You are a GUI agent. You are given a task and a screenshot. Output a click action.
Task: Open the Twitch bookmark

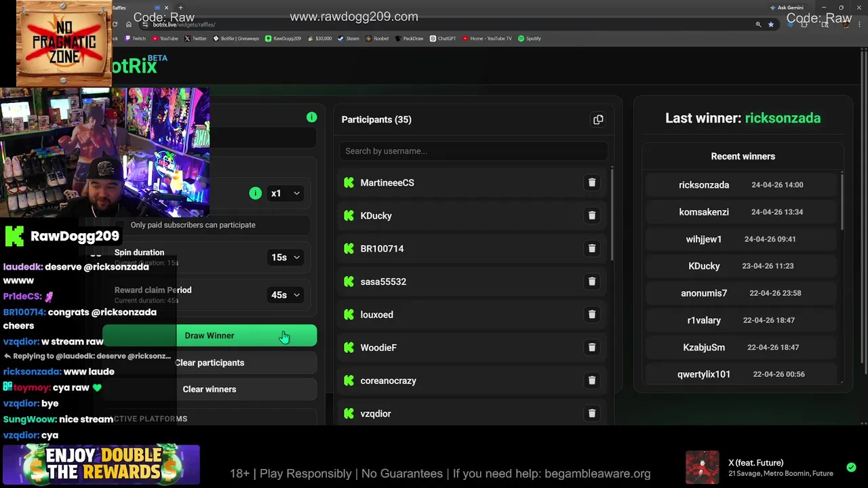135,39
